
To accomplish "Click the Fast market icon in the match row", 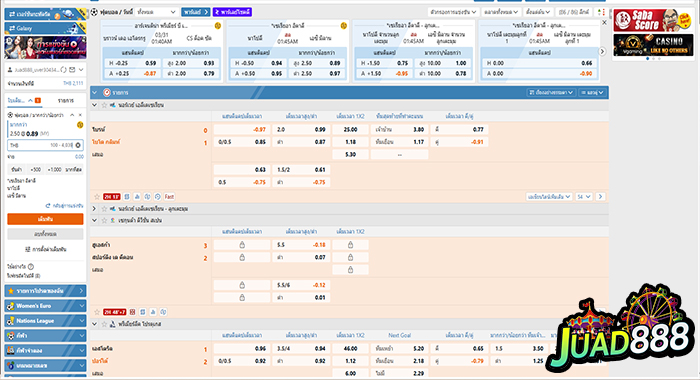I will (169, 196).
